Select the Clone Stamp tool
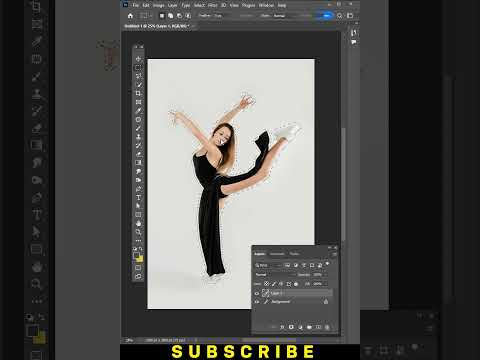480x360 pixels. pos(138,137)
